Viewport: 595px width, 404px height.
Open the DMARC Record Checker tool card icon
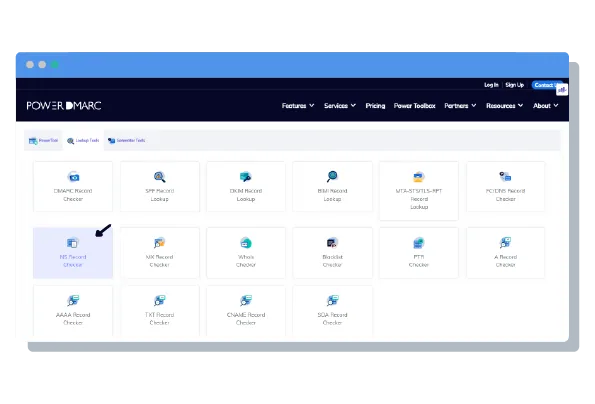click(x=73, y=177)
